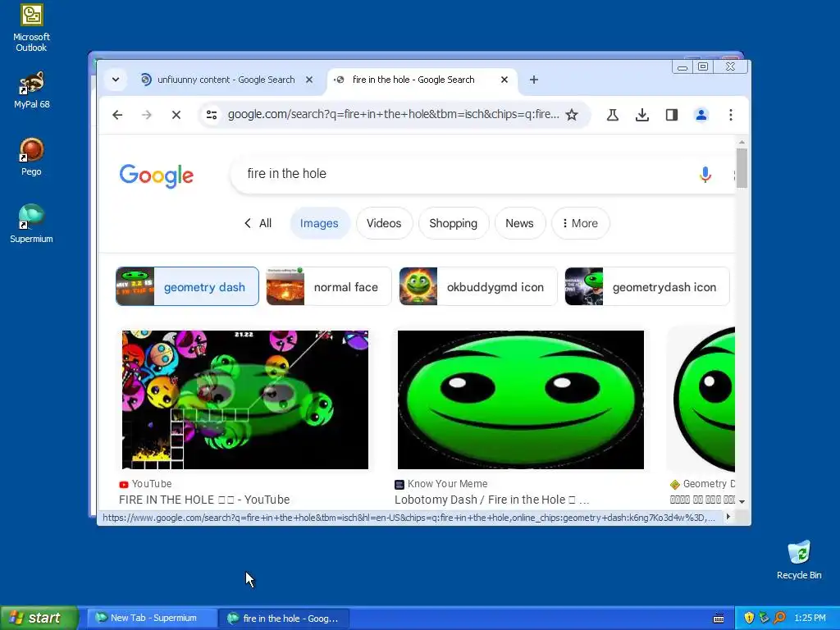This screenshot has width=840, height=630.
Task: Close the 'fire in the hole' tab
Action: (504, 80)
